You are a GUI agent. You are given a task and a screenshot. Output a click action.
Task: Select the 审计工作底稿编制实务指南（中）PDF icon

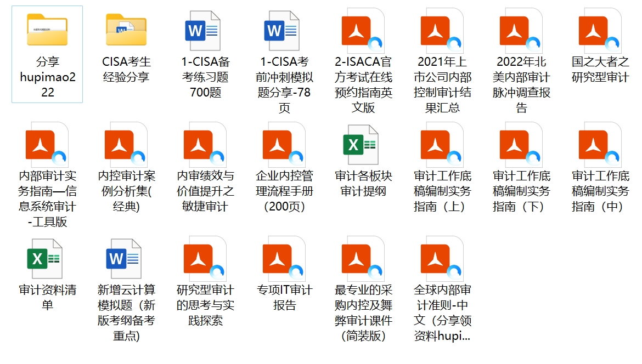[x=600, y=144]
